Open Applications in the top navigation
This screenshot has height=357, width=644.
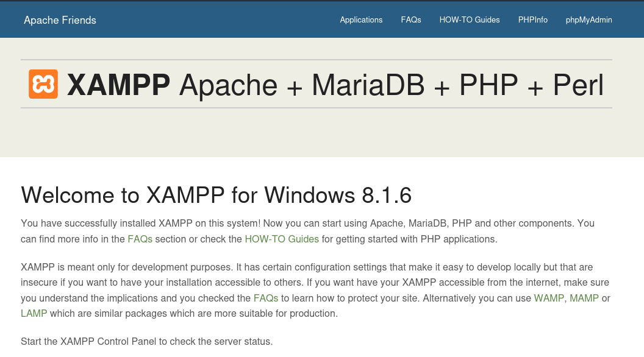[x=361, y=20]
